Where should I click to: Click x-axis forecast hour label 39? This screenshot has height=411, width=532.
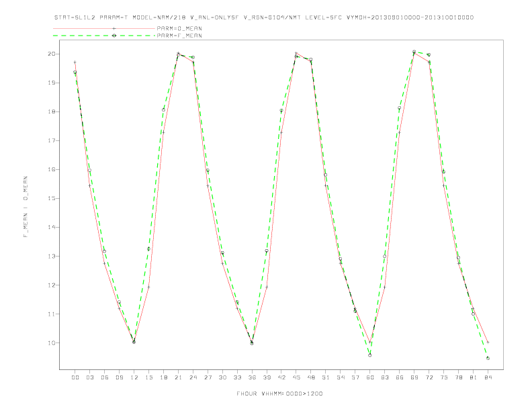tap(267, 377)
